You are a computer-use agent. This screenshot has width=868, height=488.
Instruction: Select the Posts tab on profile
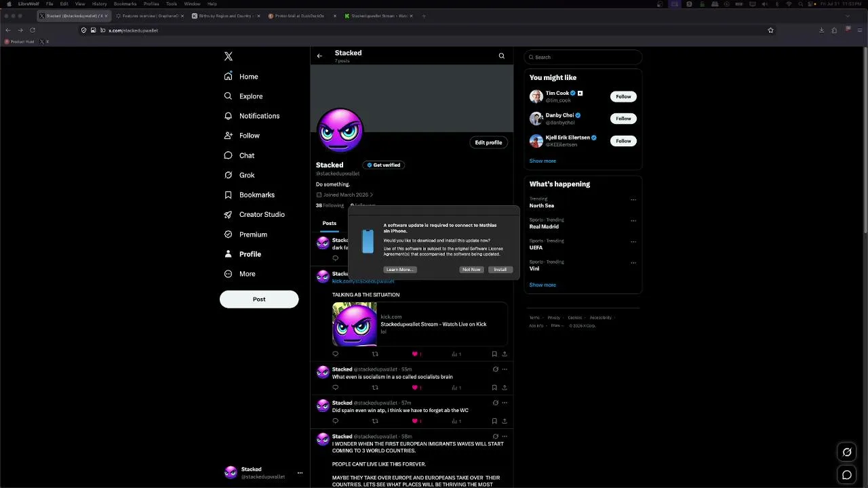(x=330, y=223)
